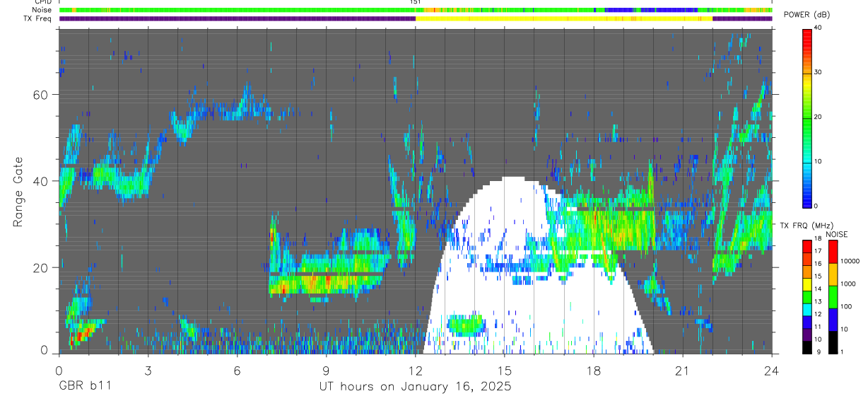Viewport: 868px width, 401px height.
Task: Click the 1000 label on the noise scale
Action: (850, 284)
